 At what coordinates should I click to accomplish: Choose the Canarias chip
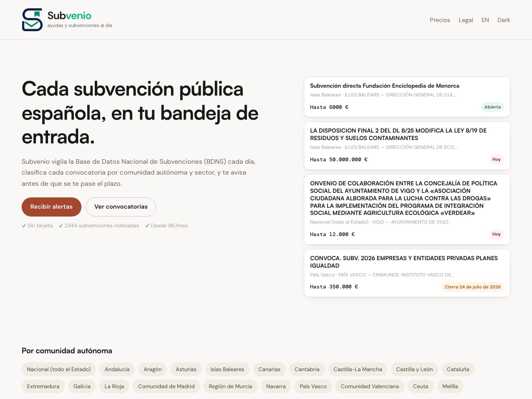(269, 369)
